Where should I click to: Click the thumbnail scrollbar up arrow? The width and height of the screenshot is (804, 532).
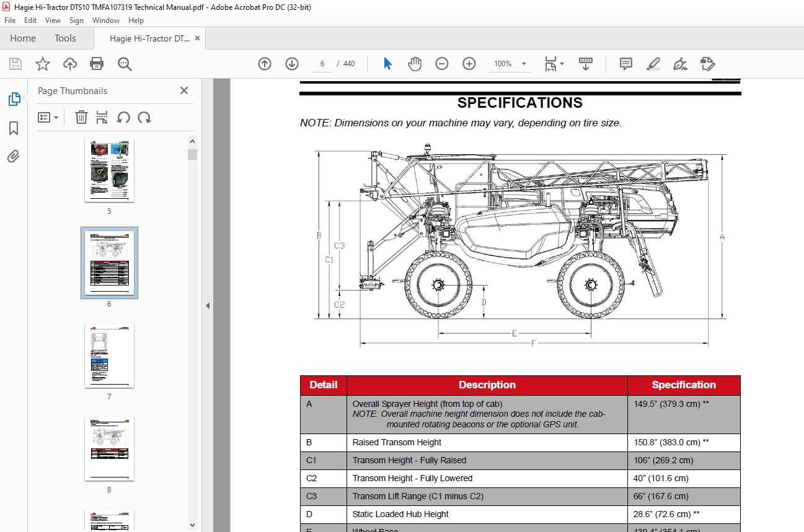[x=192, y=142]
